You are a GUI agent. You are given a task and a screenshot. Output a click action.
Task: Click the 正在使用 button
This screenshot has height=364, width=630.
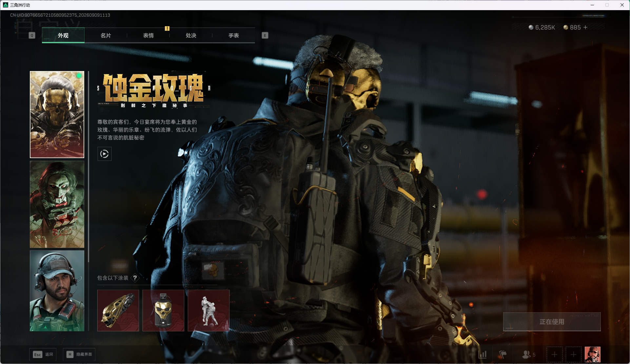[552, 322]
